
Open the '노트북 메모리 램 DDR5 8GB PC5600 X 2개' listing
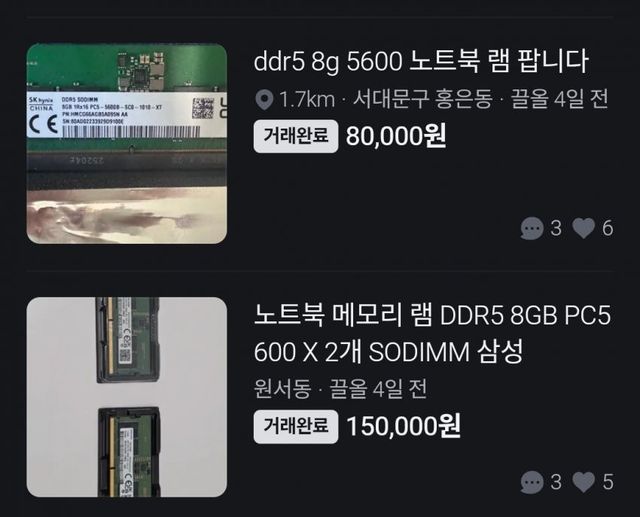tap(432, 334)
